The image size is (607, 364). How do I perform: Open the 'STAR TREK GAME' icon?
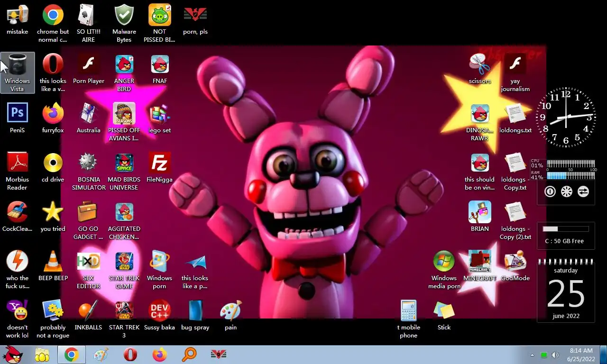[124, 270]
